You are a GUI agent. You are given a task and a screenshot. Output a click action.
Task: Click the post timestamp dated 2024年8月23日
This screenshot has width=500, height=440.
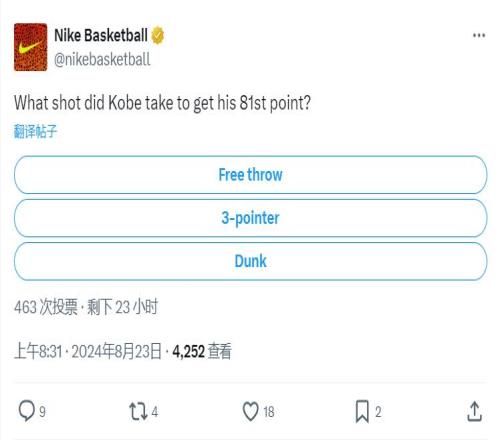pos(88,352)
